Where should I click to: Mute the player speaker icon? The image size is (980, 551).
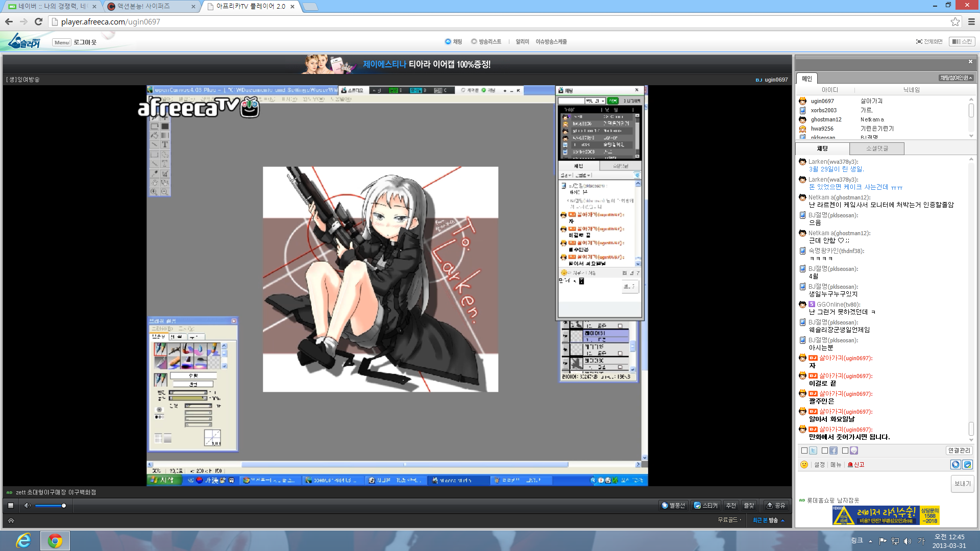coord(27,506)
